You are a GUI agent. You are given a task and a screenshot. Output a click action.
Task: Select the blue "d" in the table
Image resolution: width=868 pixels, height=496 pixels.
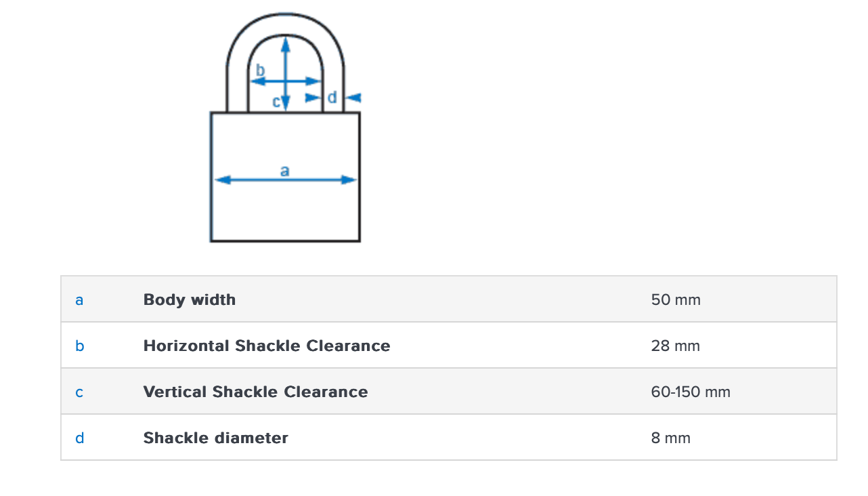(79, 438)
